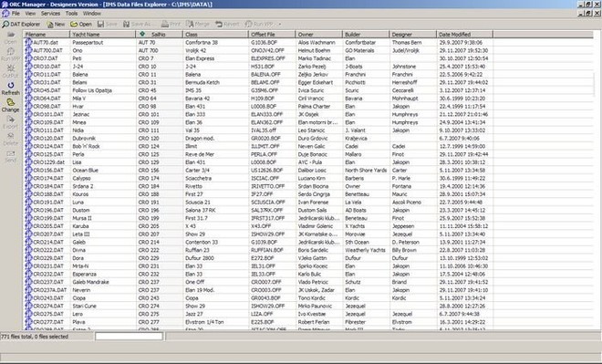Open the View menu
The width and height of the screenshot is (602, 364).
30,14
